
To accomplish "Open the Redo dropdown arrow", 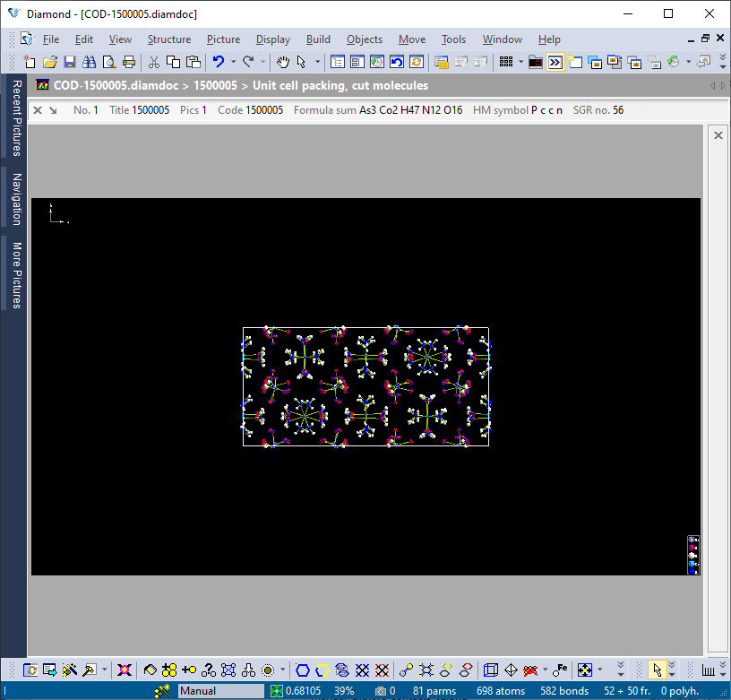I will [x=261, y=61].
